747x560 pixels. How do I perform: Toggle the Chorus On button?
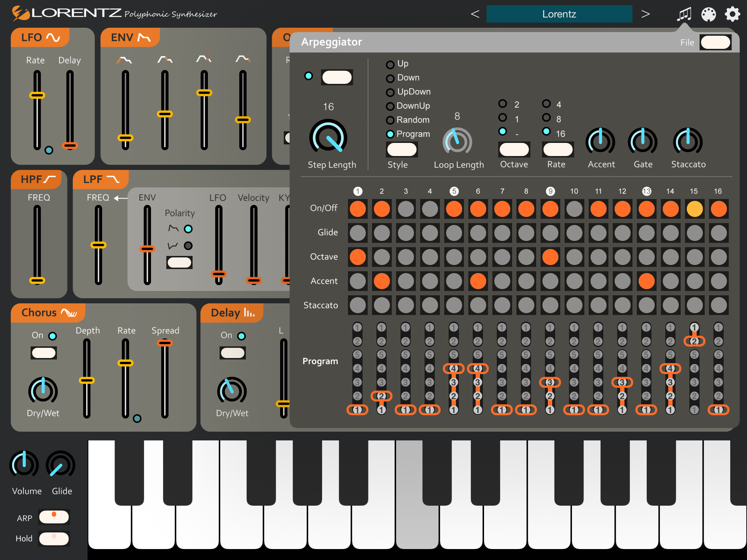pyautogui.click(x=44, y=353)
